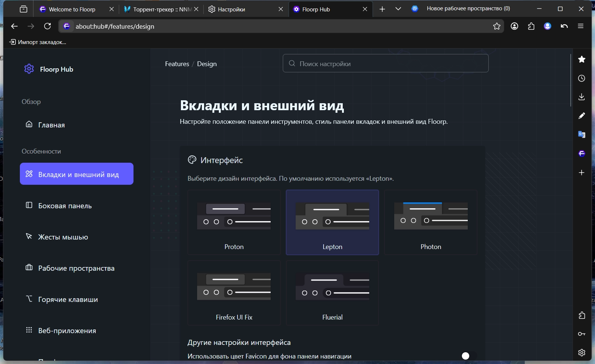Open downloads panel in the sidebar

tap(581, 97)
